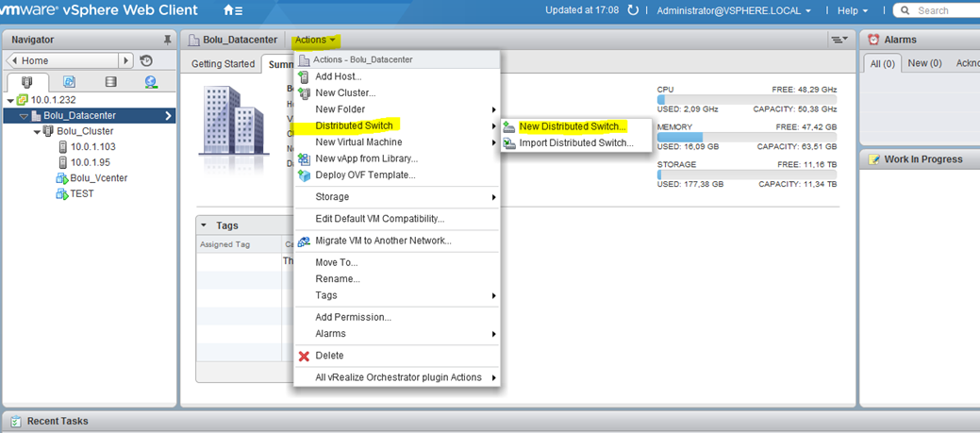Select Add Permission... menu entry
This screenshot has width=980, height=433.
tap(397, 317)
